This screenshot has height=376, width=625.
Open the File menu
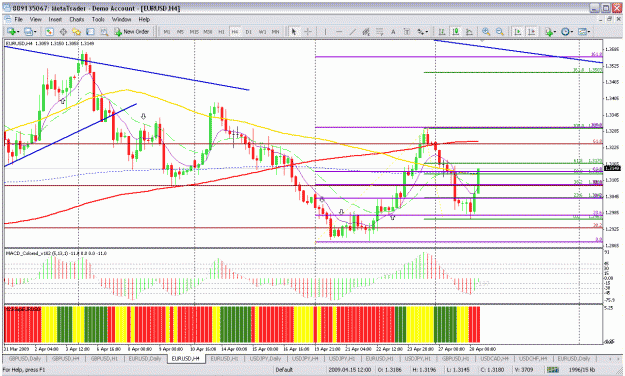click(x=19, y=19)
